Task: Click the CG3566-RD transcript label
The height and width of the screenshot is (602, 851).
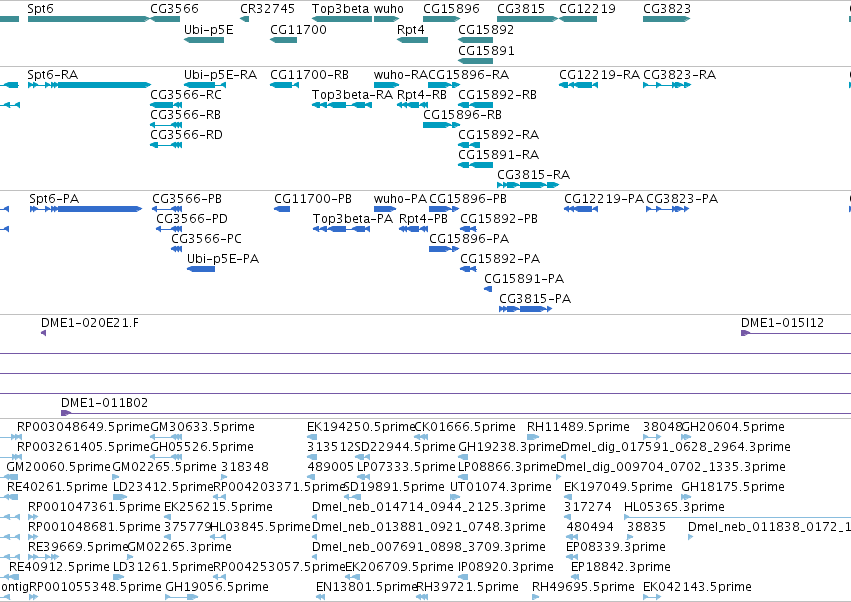Action: pyautogui.click(x=186, y=135)
